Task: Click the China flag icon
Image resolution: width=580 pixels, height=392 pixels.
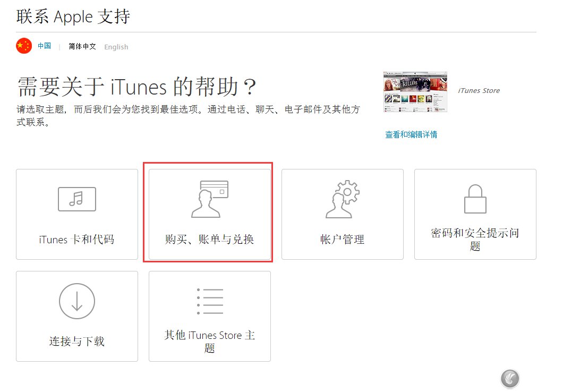Action: [x=23, y=46]
